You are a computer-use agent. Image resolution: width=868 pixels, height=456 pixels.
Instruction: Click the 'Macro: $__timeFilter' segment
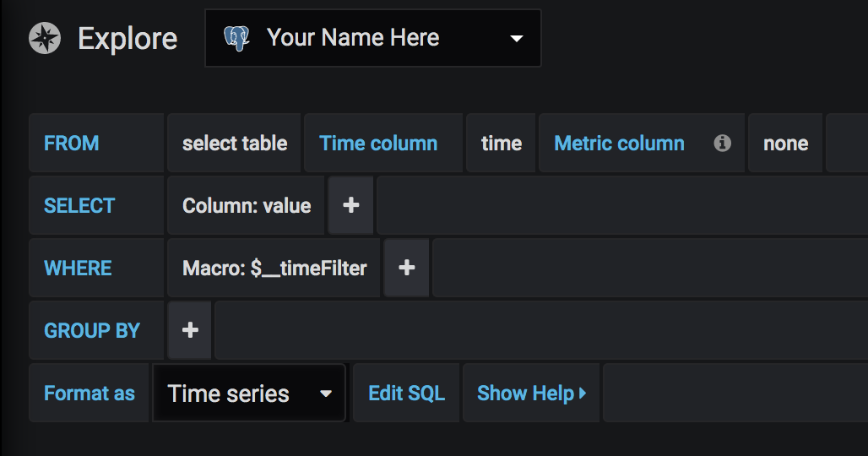274,268
